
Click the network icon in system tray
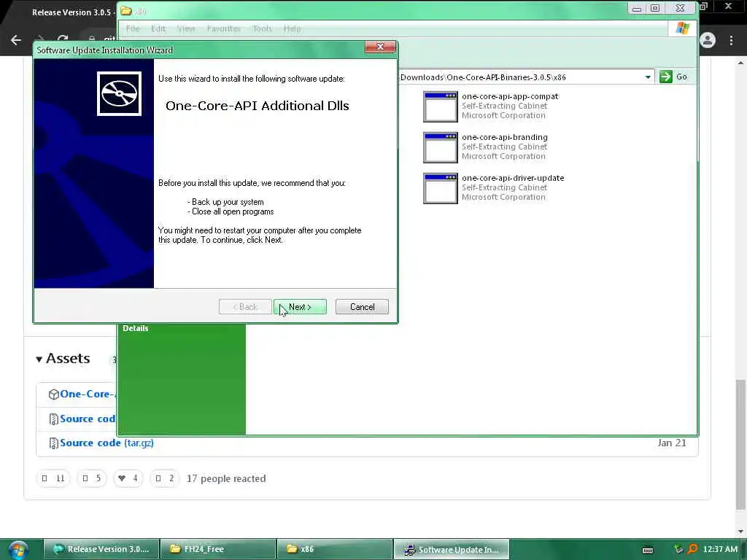coord(678,549)
